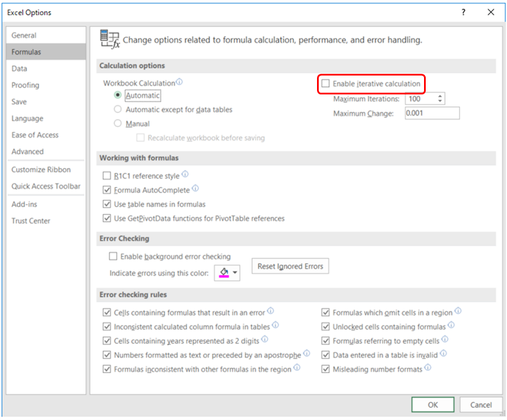The height and width of the screenshot is (420, 507).
Task: Open the General options category
Action: [x=46, y=35]
